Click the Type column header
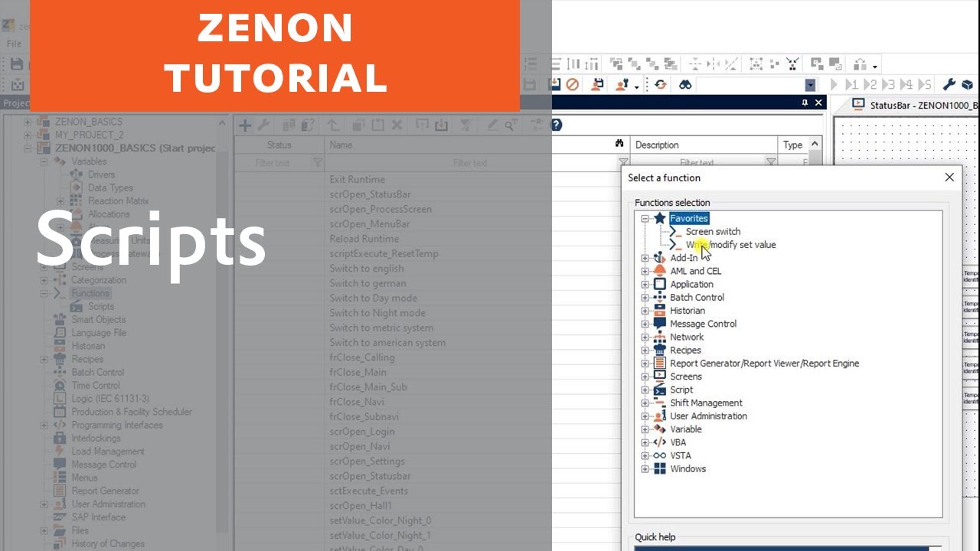The image size is (980, 551). coord(792,145)
